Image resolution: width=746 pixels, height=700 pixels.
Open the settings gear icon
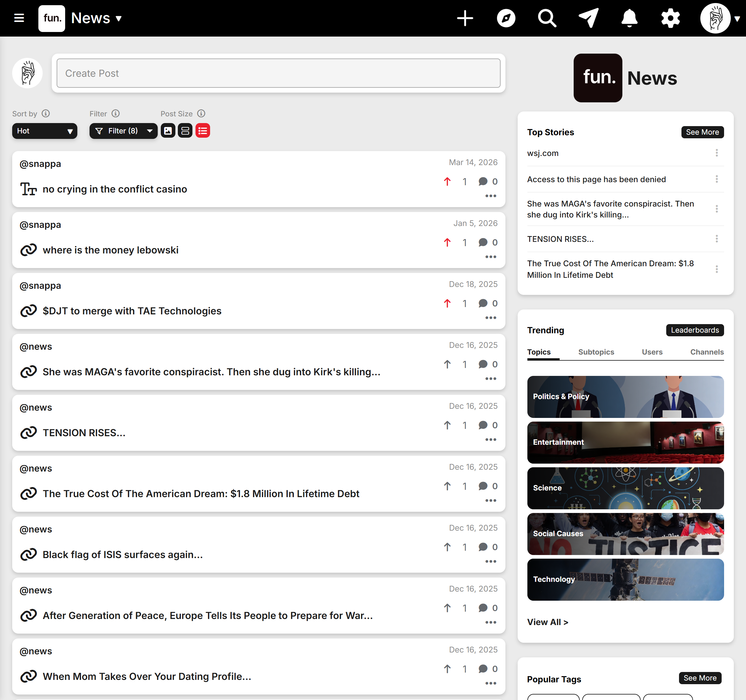click(x=670, y=18)
